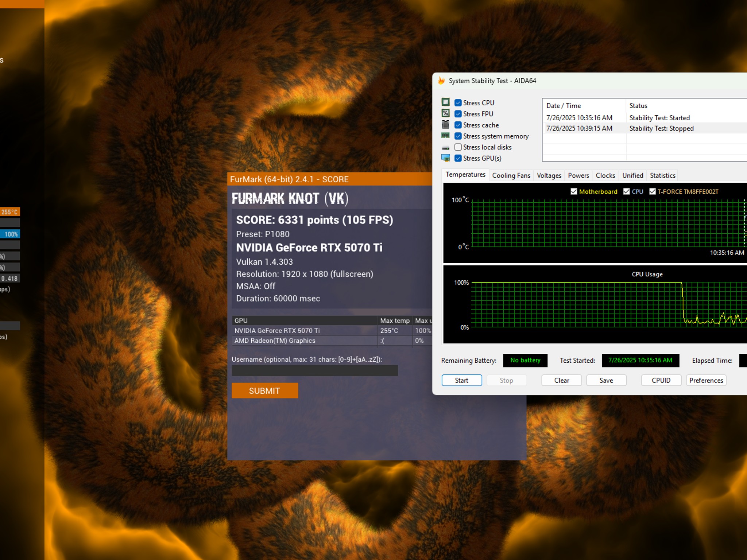Screen dimensions: 747x560
Task: Click the Stop button in AIDA64
Action: [x=506, y=380]
